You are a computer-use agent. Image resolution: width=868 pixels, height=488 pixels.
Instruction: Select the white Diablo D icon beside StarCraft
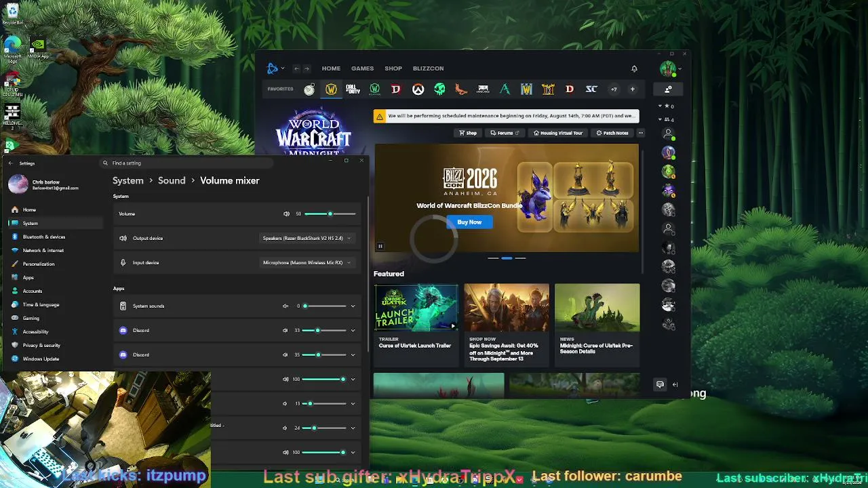coord(570,89)
